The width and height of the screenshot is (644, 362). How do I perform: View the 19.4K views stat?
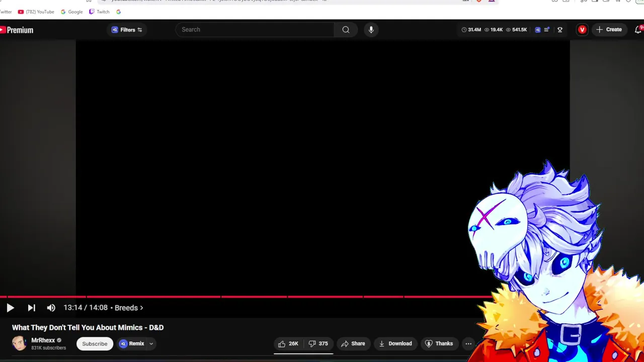click(494, 30)
